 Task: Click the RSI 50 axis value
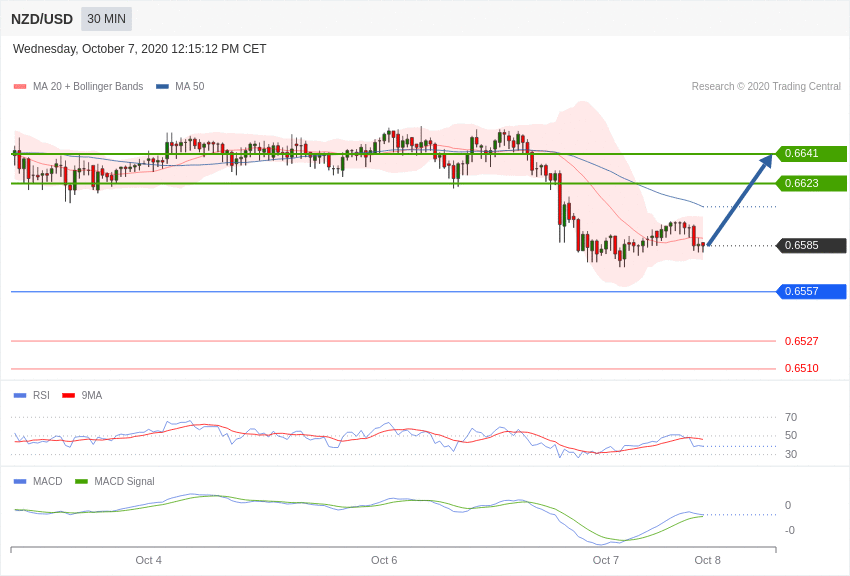click(791, 436)
